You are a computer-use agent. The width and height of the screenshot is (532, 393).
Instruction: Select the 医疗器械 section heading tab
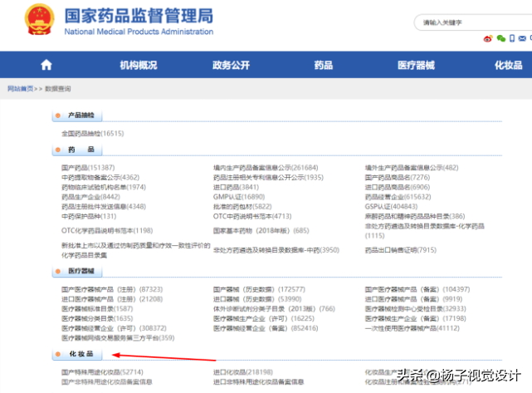(x=77, y=271)
